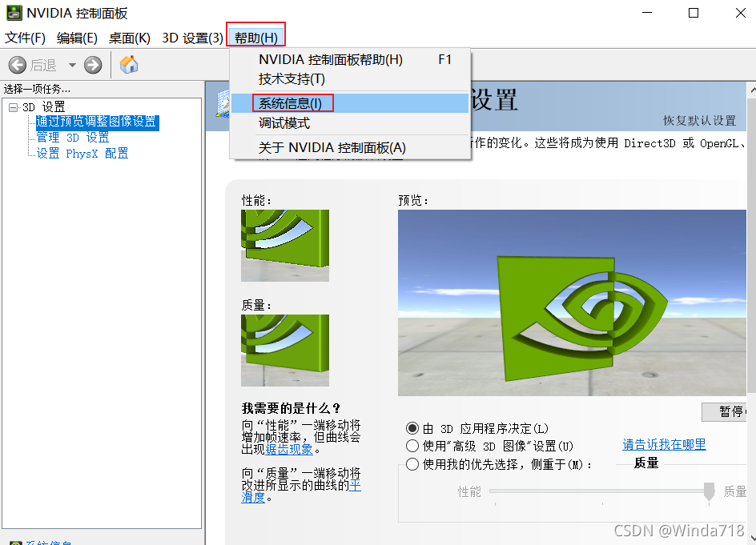Collapse the 3D 设置 tree node
The width and height of the screenshot is (756, 545).
[13, 107]
